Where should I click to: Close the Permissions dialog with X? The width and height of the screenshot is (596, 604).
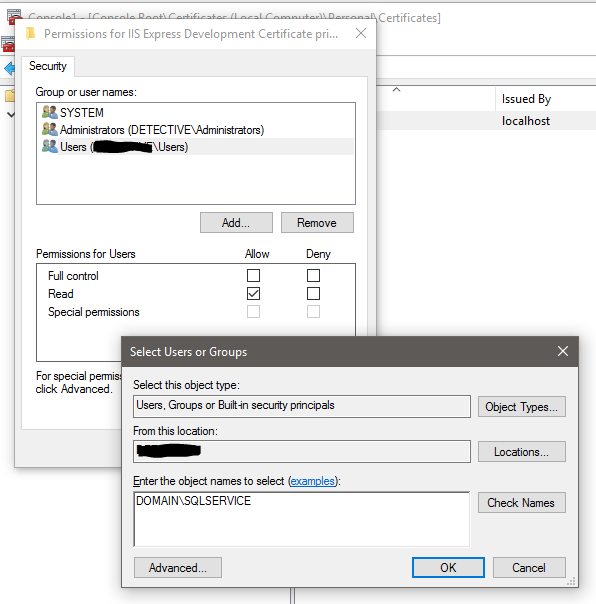(361, 33)
